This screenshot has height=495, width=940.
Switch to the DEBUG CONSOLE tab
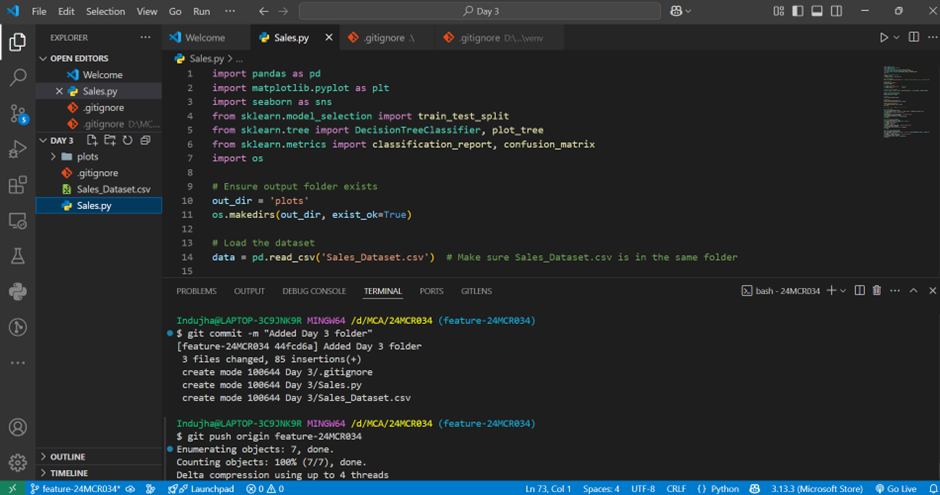click(314, 291)
